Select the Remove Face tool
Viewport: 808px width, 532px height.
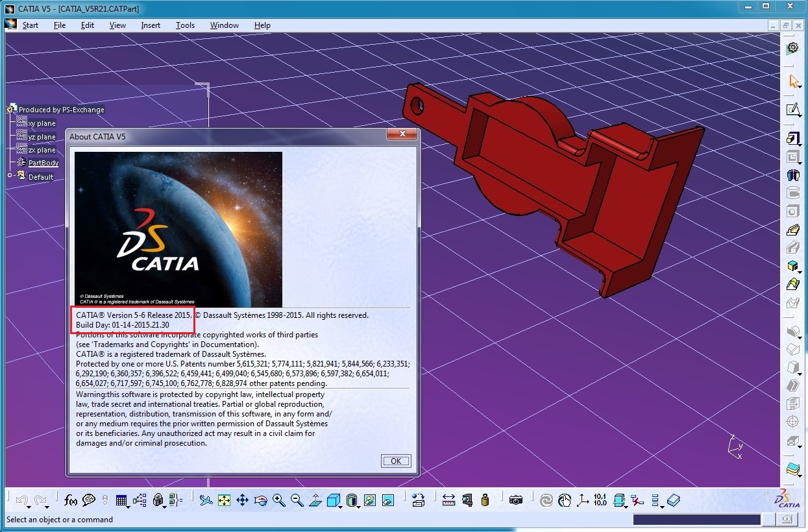click(792, 441)
